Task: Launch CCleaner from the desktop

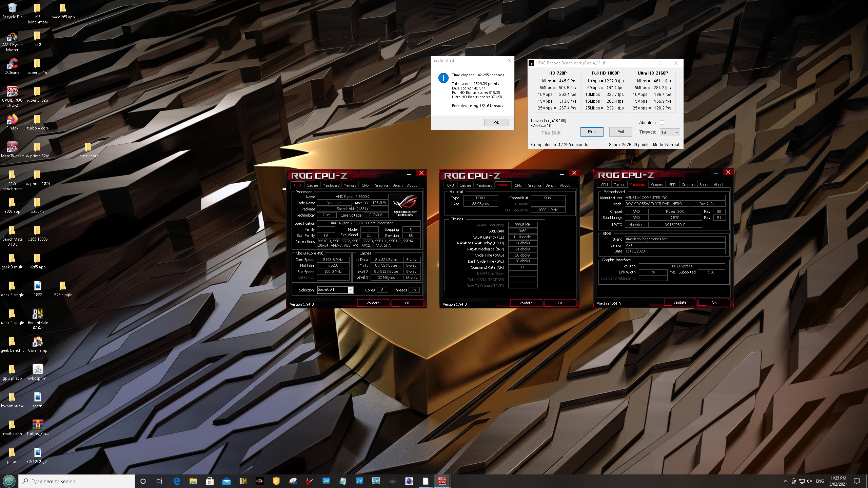Action: pos(12,66)
